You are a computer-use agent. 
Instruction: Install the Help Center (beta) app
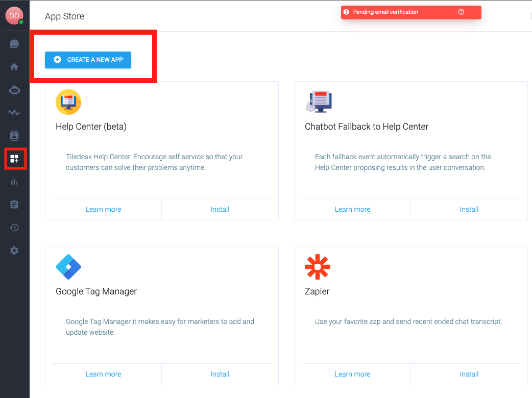(x=220, y=209)
